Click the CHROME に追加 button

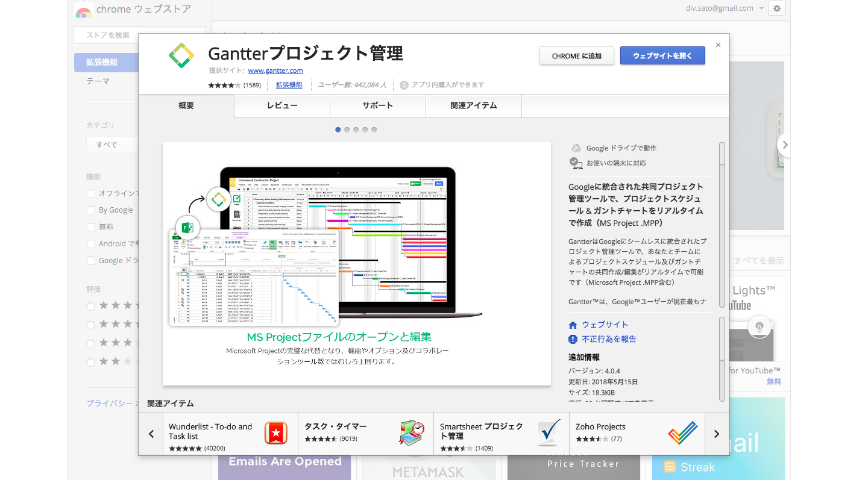[x=577, y=56]
